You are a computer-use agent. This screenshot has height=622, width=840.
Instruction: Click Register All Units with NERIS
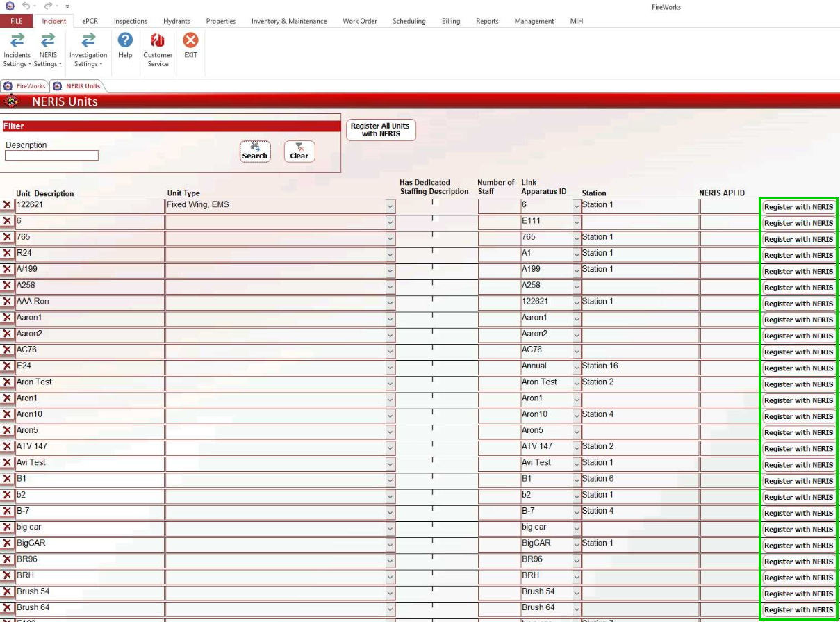380,130
